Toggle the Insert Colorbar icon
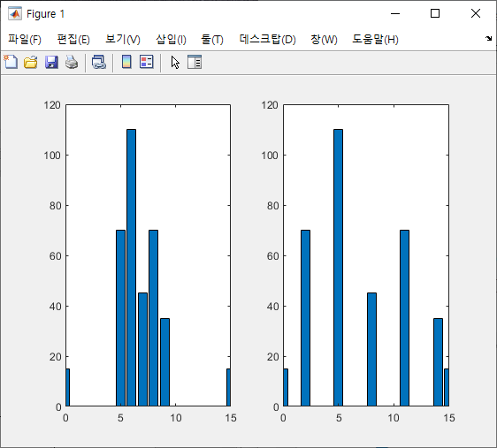The height and width of the screenshot is (448, 497). point(126,62)
